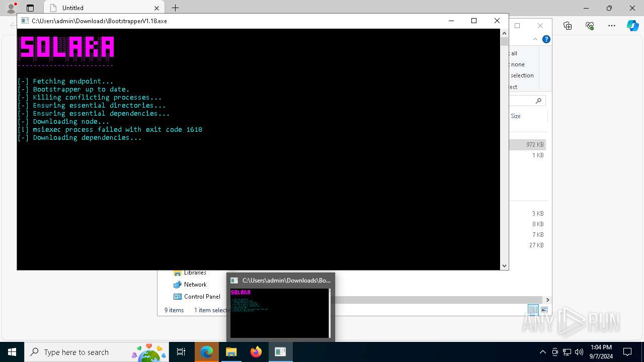Click Invert selection in Explorer ribbon
644x362 pixels.
(522, 75)
